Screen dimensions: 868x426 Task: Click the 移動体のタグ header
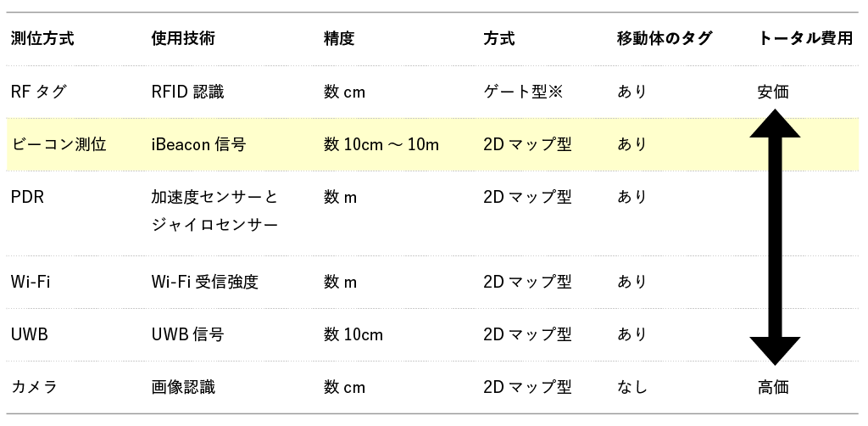(x=665, y=38)
